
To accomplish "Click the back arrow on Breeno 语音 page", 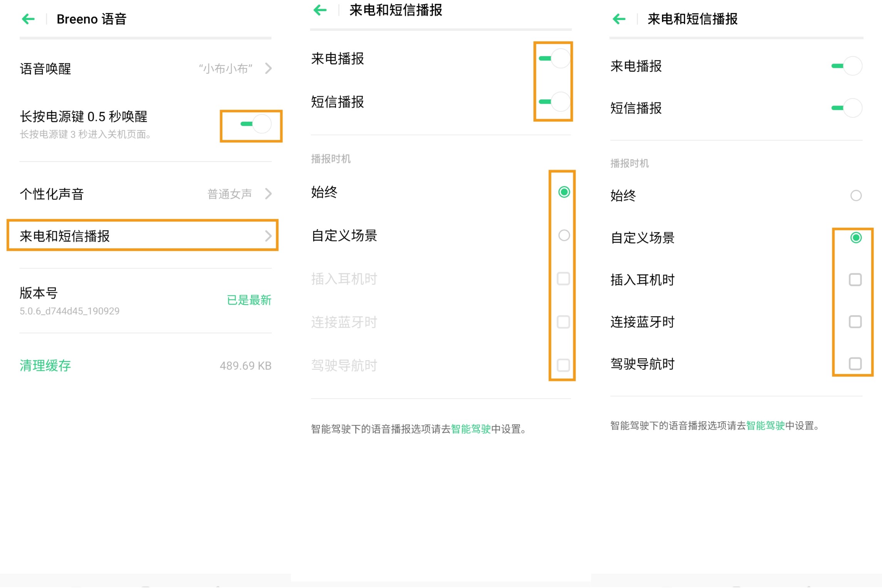I will tap(29, 19).
